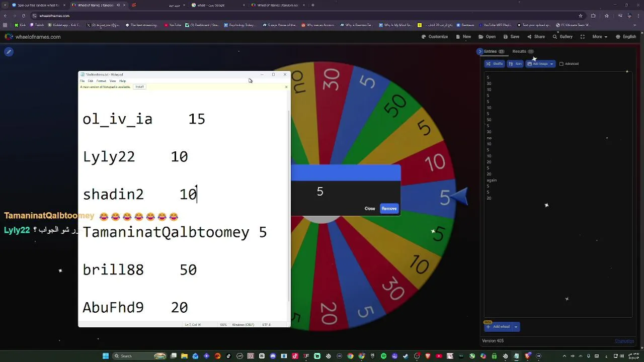Open the Twitch bookmark

pos(37,25)
